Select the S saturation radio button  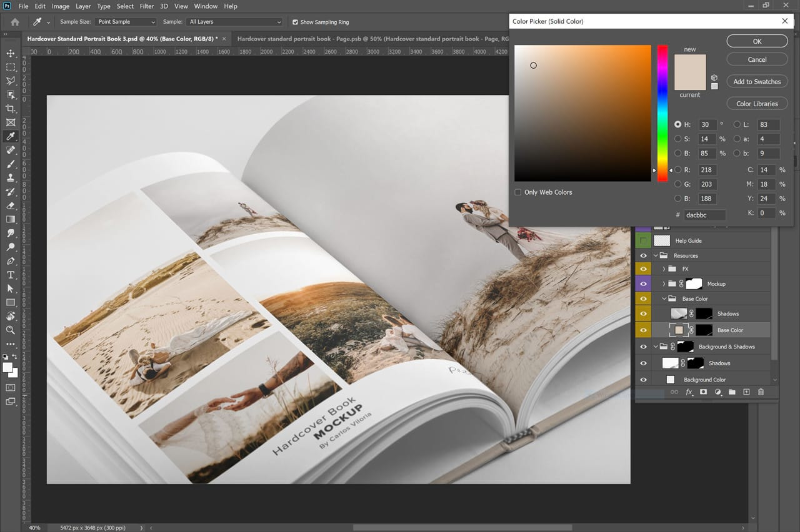(678, 139)
